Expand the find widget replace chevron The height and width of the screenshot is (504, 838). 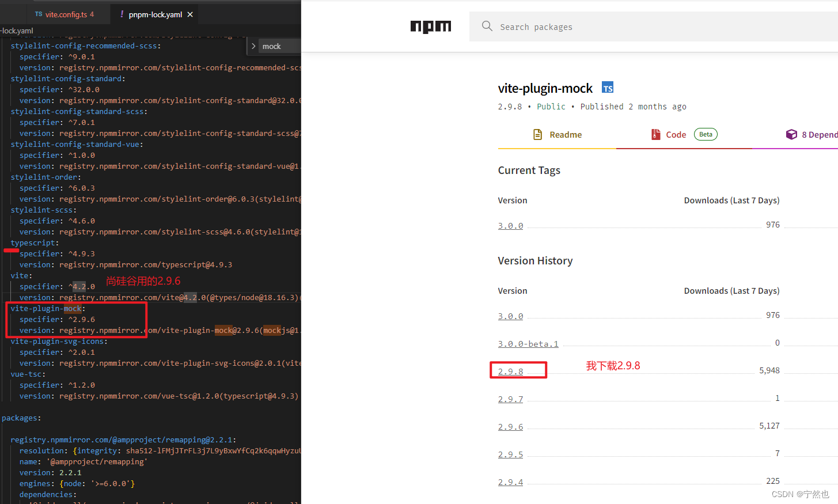tap(253, 46)
